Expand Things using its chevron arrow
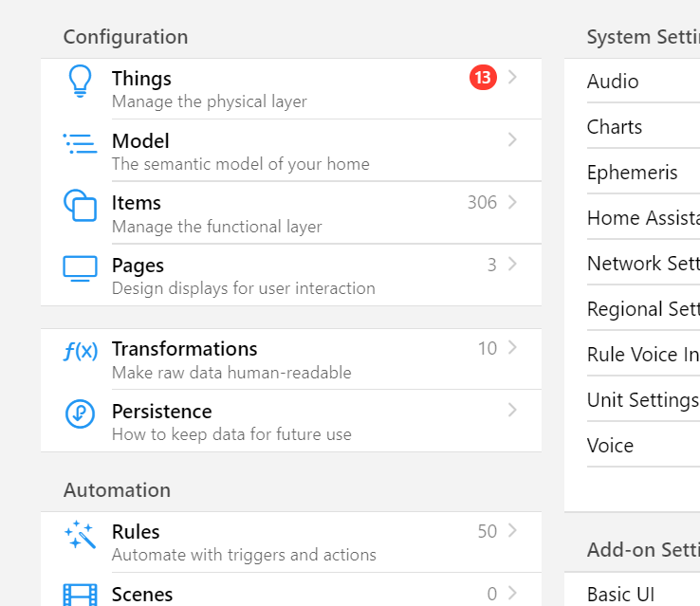 (x=512, y=78)
